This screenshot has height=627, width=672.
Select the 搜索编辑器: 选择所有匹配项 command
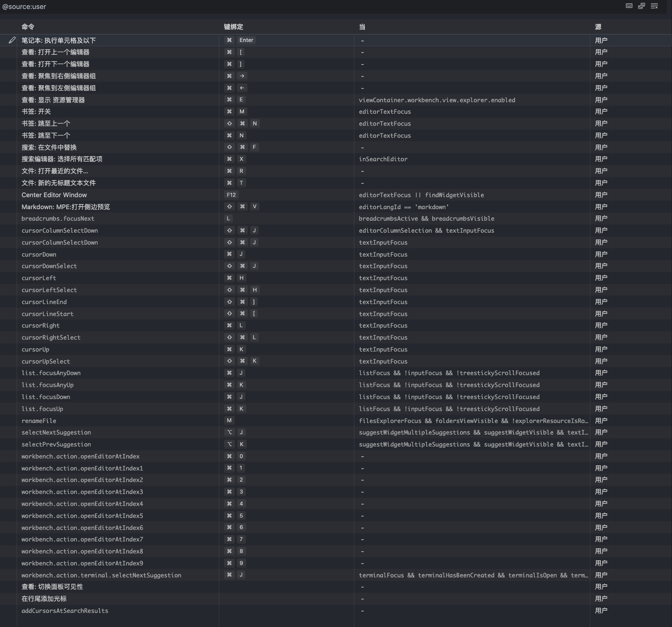point(62,159)
